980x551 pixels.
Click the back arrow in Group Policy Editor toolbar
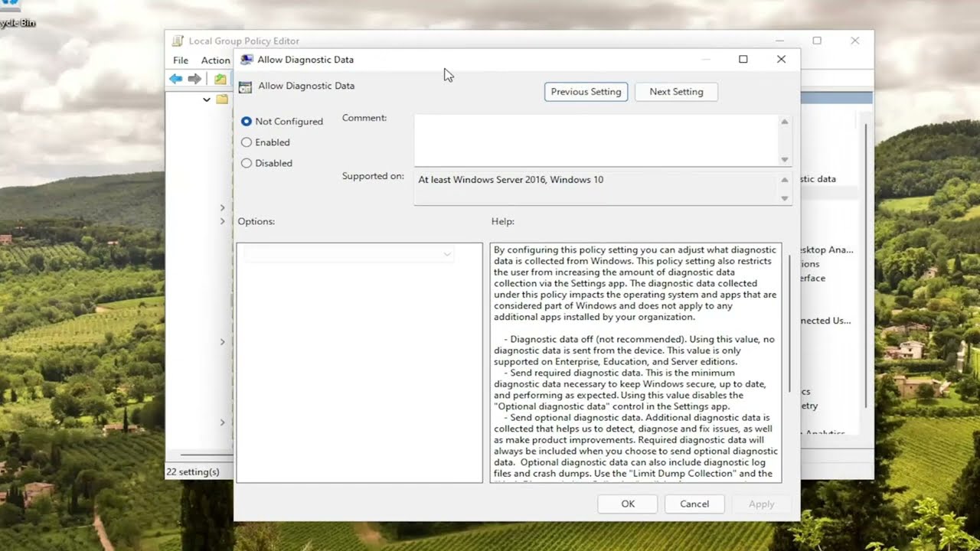point(176,79)
